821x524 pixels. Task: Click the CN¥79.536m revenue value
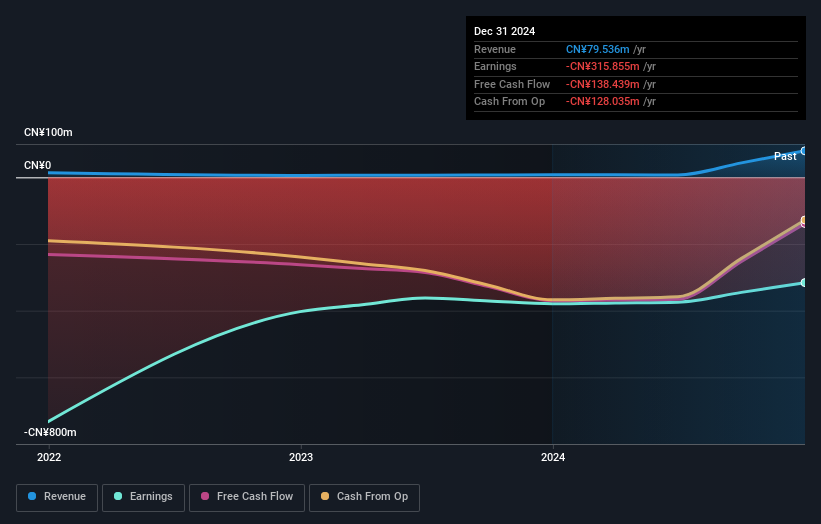click(x=597, y=49)
